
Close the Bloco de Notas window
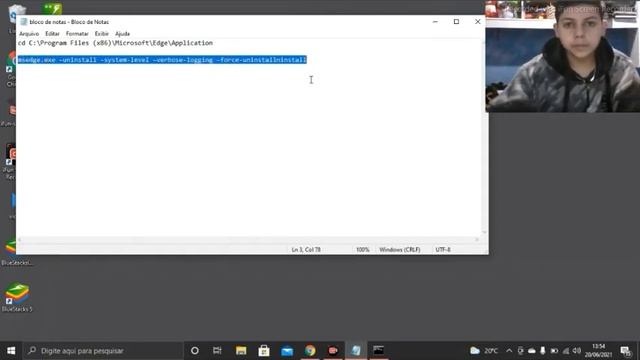478,22
